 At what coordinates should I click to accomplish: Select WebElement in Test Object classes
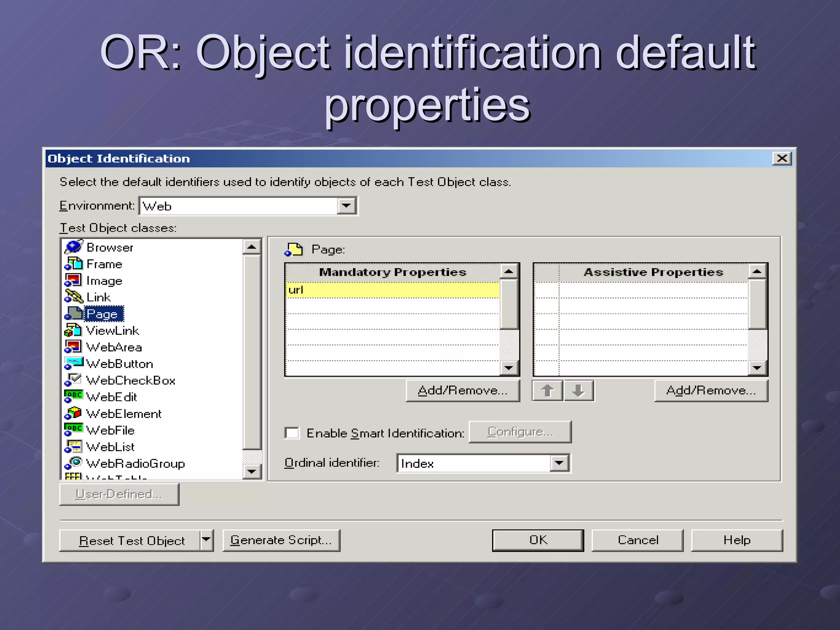pyautogui.click(x=123, y=414)
